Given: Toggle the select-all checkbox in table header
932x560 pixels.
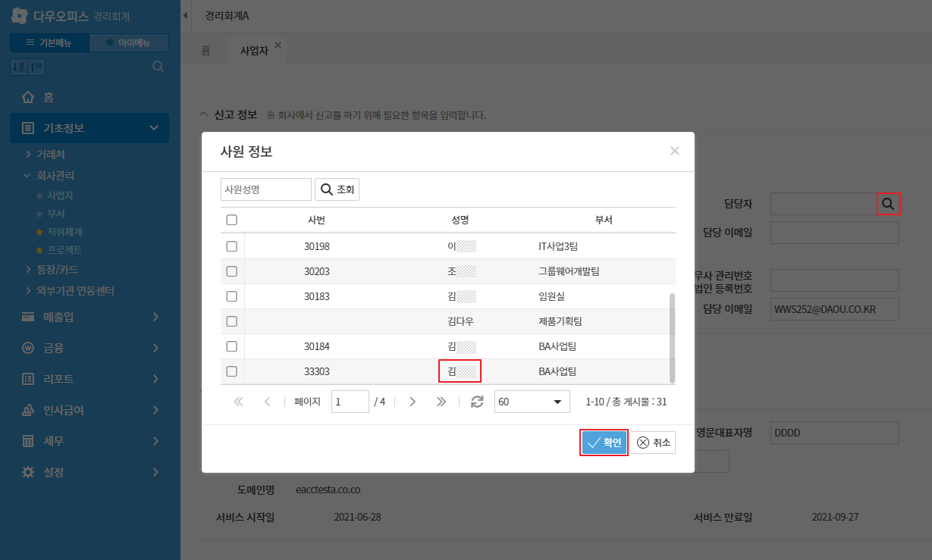Looking at the screenshot, I should [x=232, y=220].
